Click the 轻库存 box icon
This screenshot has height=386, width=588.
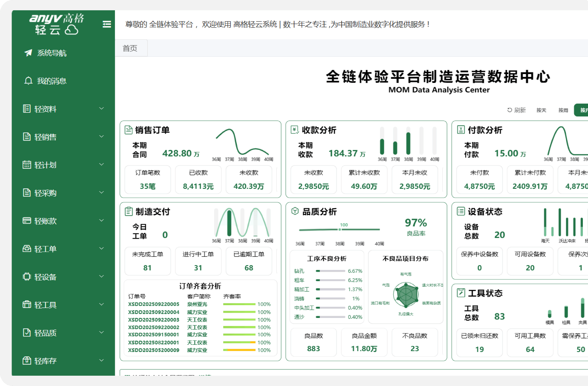(x=27, y=361)
